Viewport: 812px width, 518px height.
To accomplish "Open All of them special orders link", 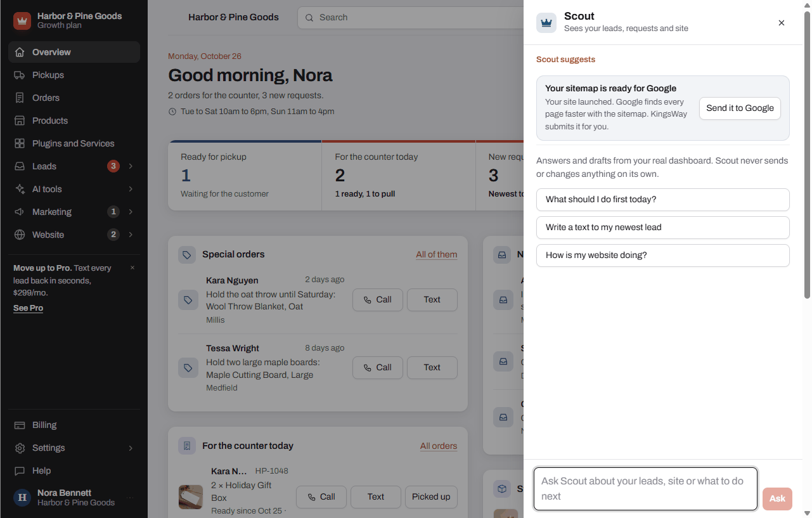I will tap(437, 255).
